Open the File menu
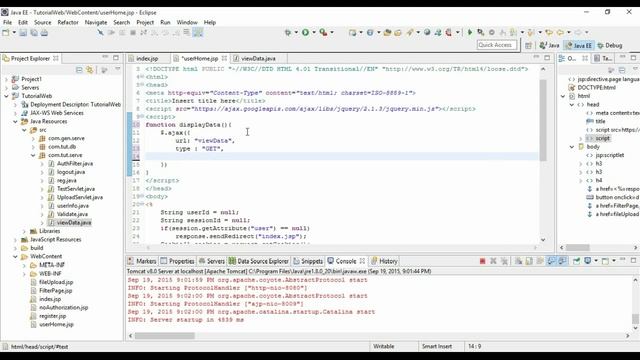This screenshot has width=640, height=360. tap(7, 22)
